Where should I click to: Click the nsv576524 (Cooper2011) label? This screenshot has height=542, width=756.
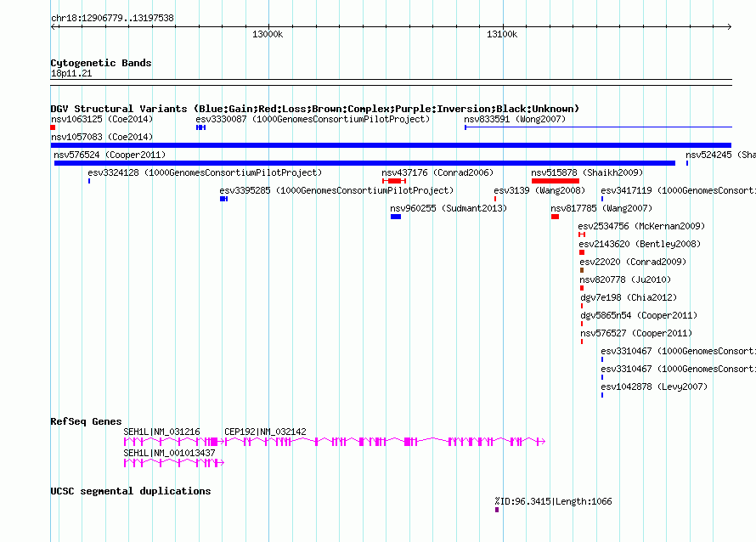(x=110, y=155)
